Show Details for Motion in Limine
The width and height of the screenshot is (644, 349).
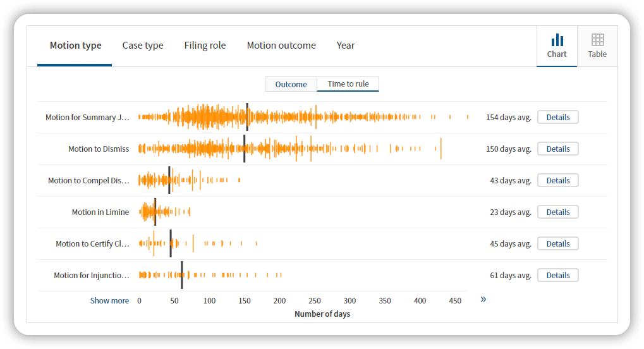click(x=557, y=212)
